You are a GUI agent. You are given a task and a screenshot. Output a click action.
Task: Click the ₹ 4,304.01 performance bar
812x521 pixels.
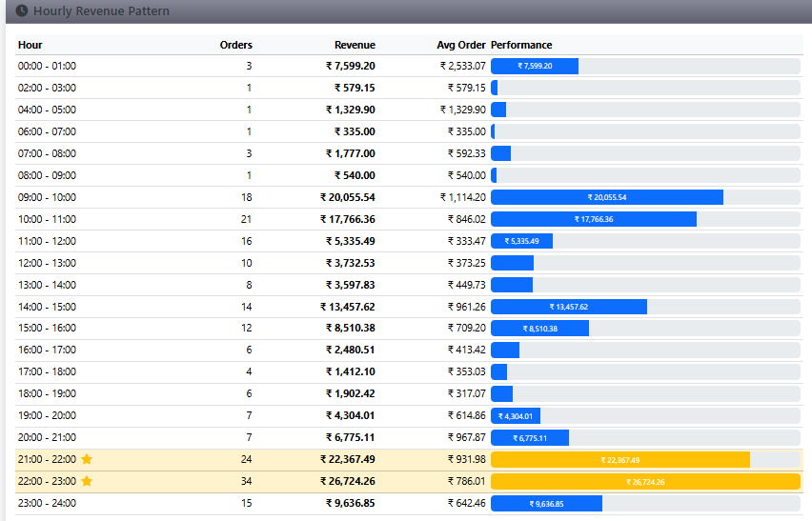tap(516, 416)
